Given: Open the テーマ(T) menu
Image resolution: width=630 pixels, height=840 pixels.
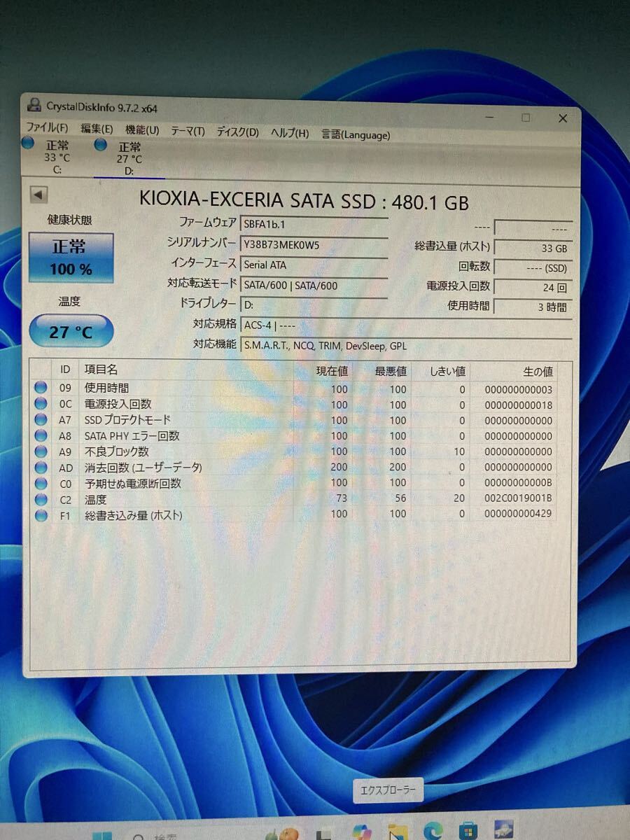Looking at the screenshot, I should click(x=188, y=131).
